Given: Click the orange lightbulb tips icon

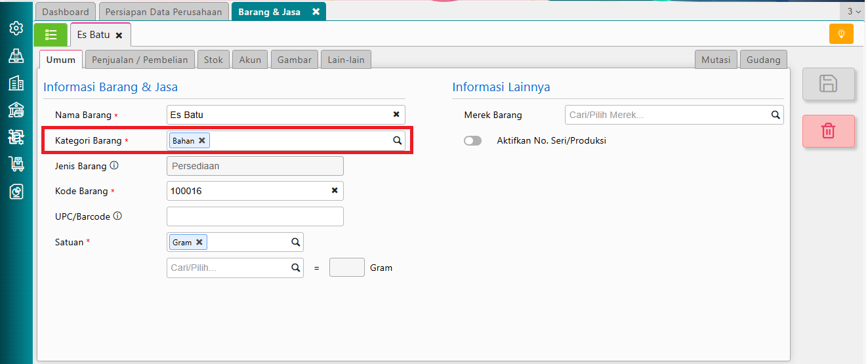Looking at the screenshot, I should coord(841,34).
